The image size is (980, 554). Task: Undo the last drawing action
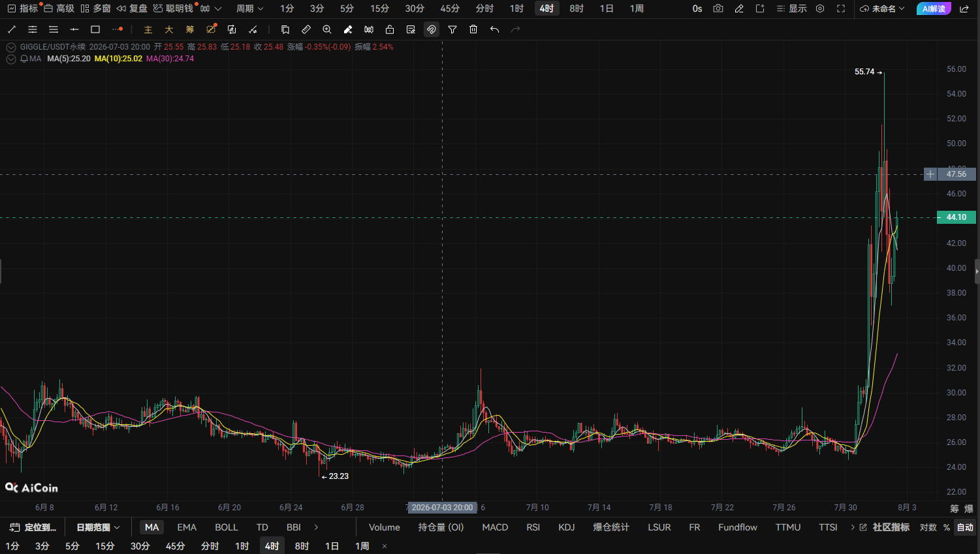(x=494, y=29)
